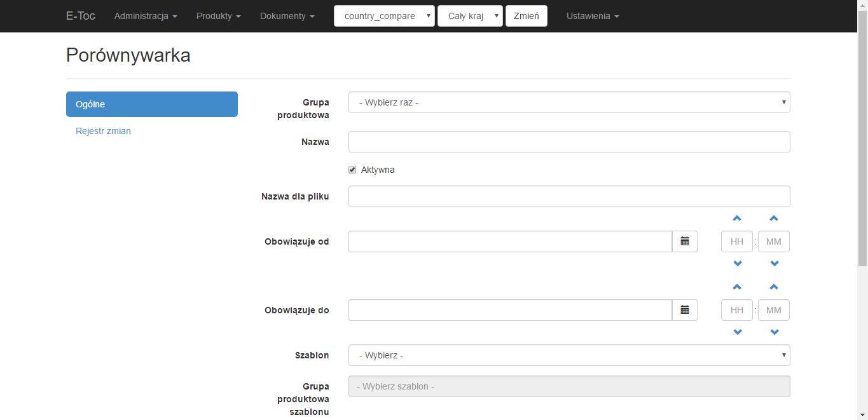The image size is (868, 420).
Task: Decrease hours for Obowiązuje od
Action: (x=738, y=264)
